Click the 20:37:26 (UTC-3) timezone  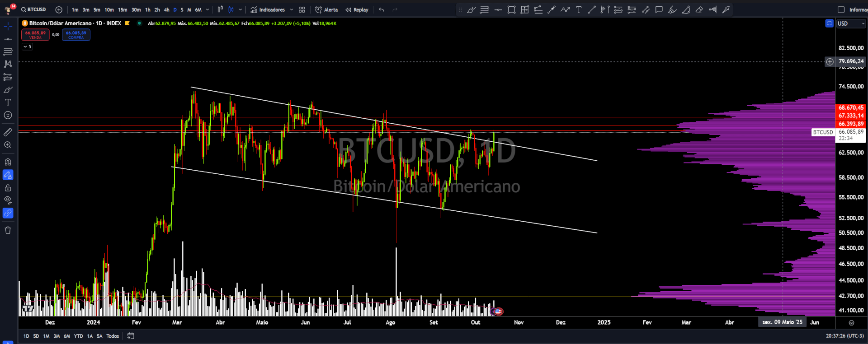(x=844, y=336)
